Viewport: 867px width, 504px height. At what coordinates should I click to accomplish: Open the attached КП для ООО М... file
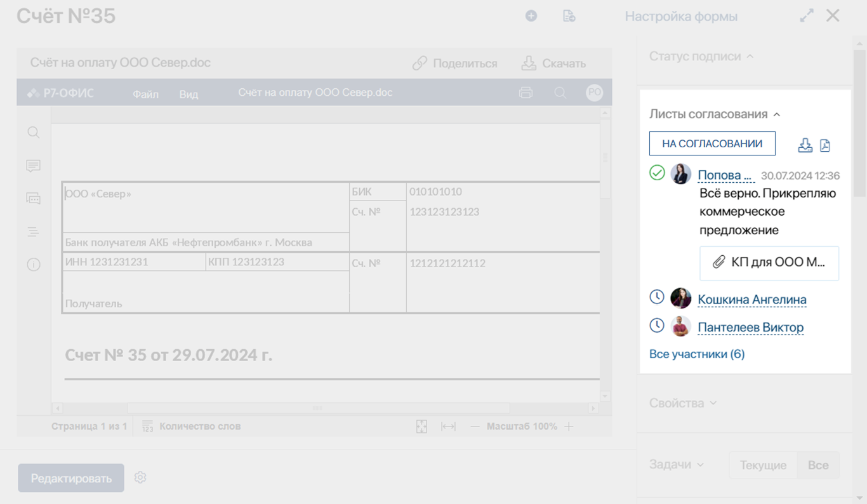(769, 263)
